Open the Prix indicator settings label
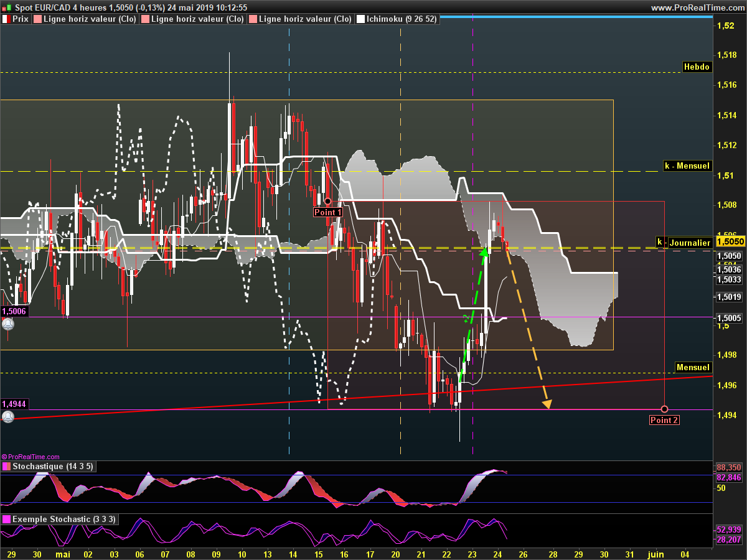 click(21, 19)
